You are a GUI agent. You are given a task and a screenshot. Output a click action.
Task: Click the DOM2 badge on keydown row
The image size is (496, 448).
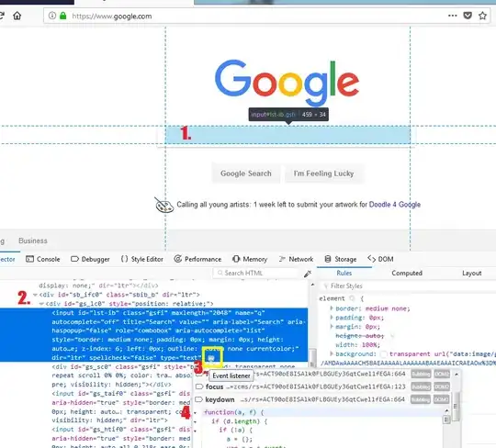(442, 399)
